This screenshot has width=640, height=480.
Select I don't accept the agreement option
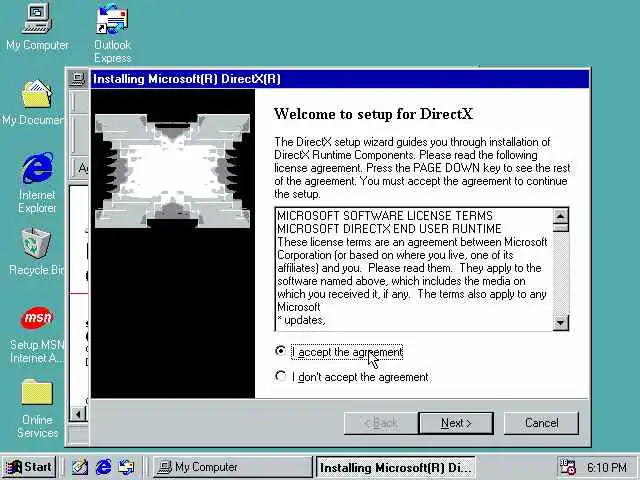tap(281, 376)
